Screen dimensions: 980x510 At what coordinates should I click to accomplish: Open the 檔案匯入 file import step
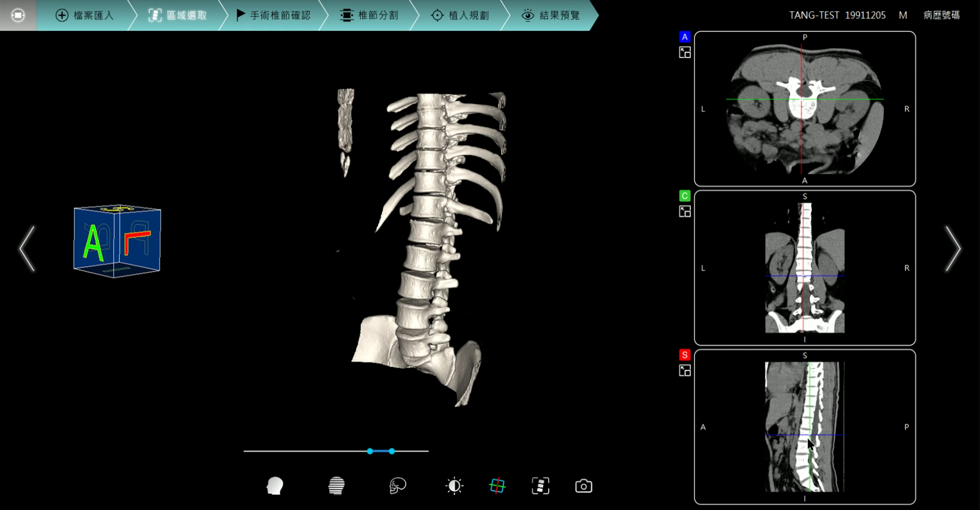click(85, 15)
